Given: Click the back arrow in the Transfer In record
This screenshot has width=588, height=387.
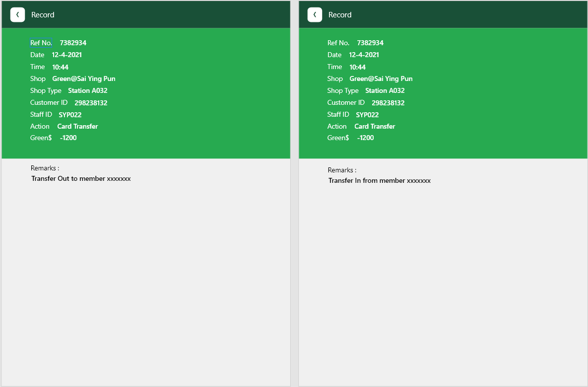Looking at the screenshot, I should [315, 15].
